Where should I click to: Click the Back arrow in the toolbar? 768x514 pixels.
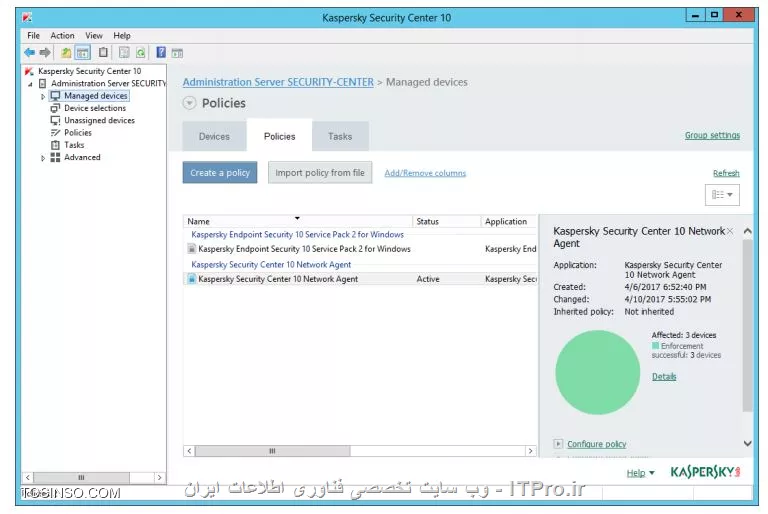coord(29,52)
